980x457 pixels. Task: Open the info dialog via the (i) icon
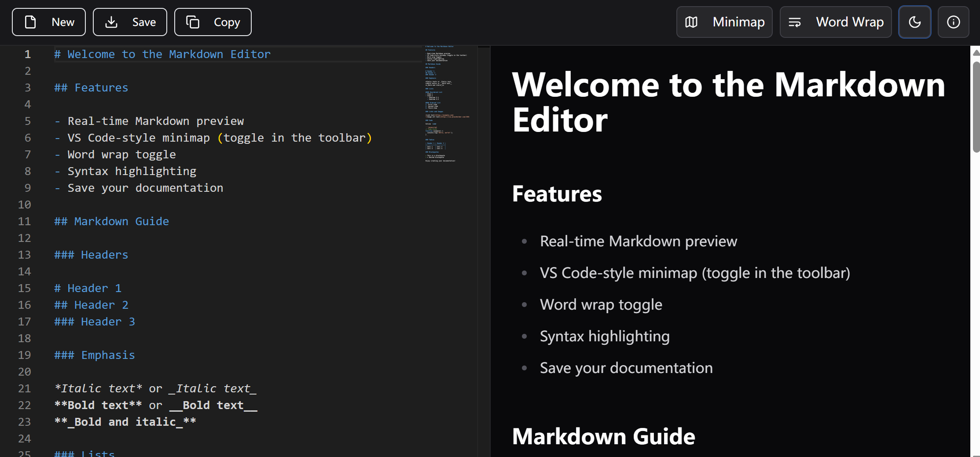[x=953, y=22]
